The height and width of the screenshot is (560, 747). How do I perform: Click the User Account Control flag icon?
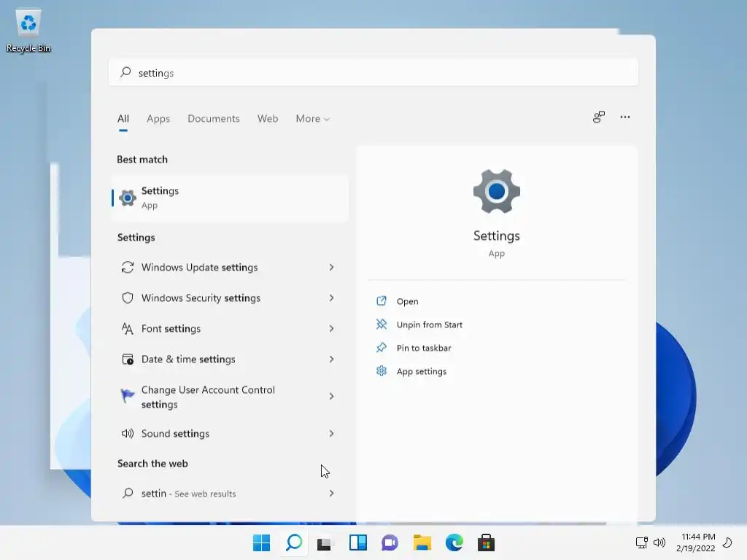tap(127, 396)
